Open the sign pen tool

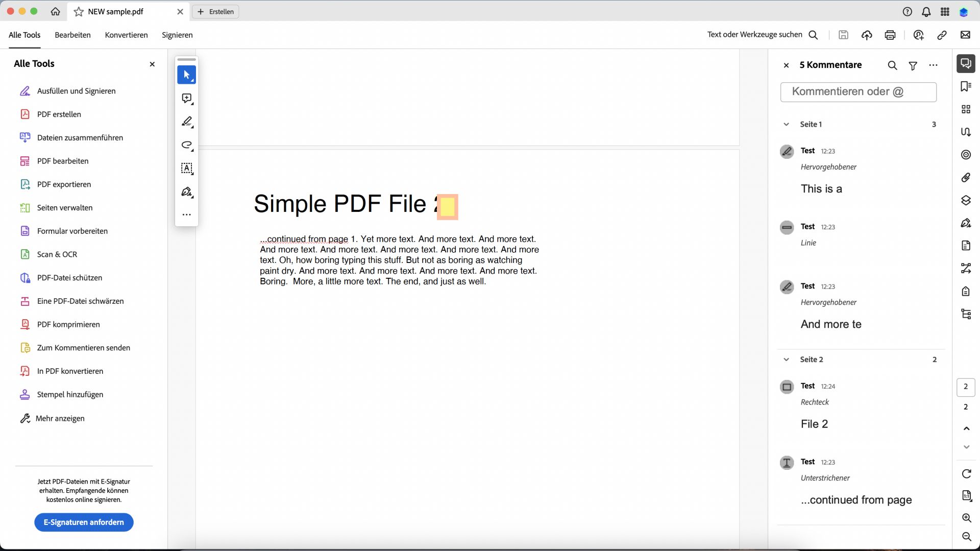(186, 192)
